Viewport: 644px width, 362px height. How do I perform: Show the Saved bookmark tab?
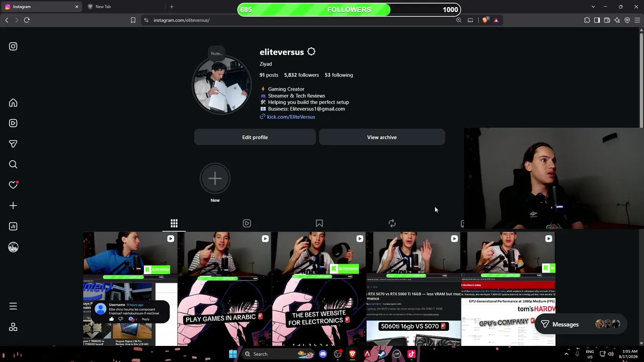coord(319,223)
